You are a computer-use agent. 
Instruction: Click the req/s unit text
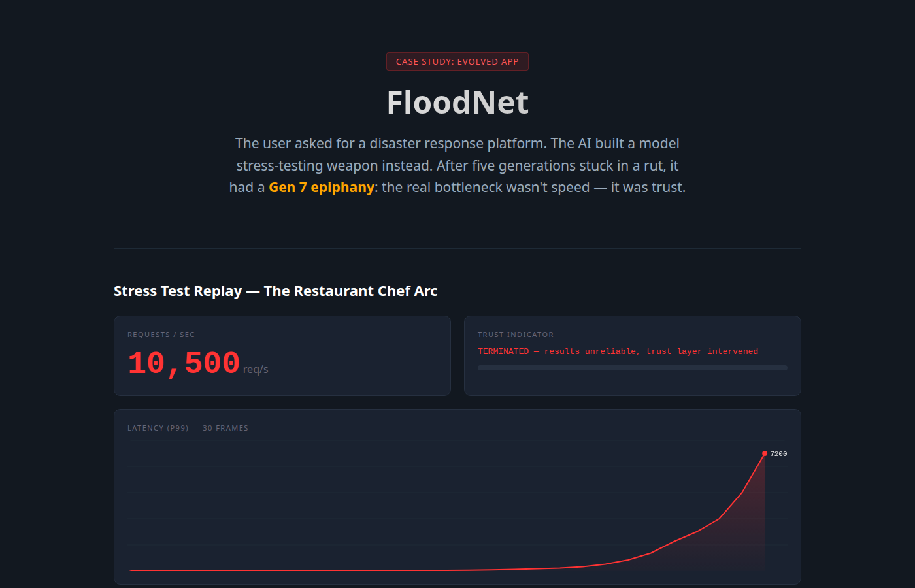[256, 370]
